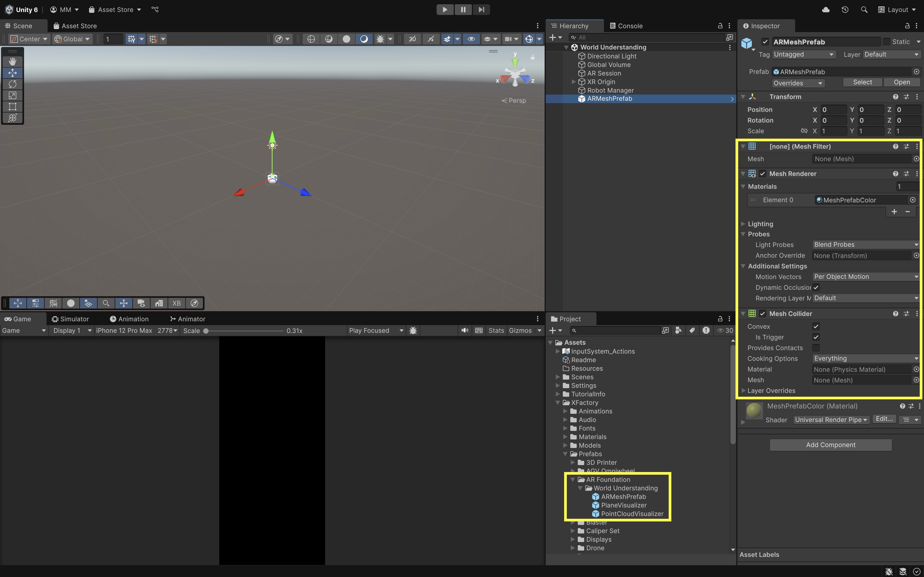Disable the Is Trigger checkbox
This screenshot has width=924, height=577.
click(x=816, y=337)
